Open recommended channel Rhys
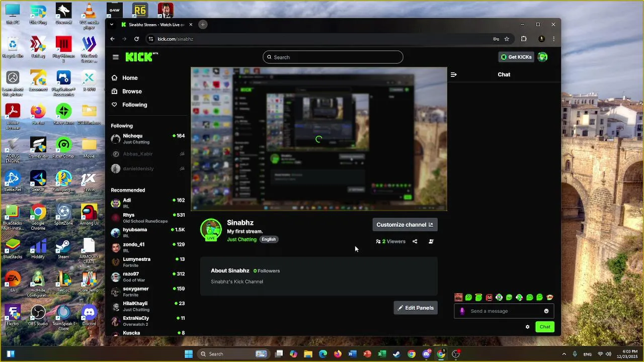Image resolution: width=644 pixels, height=362 pixels. (148, 218)
